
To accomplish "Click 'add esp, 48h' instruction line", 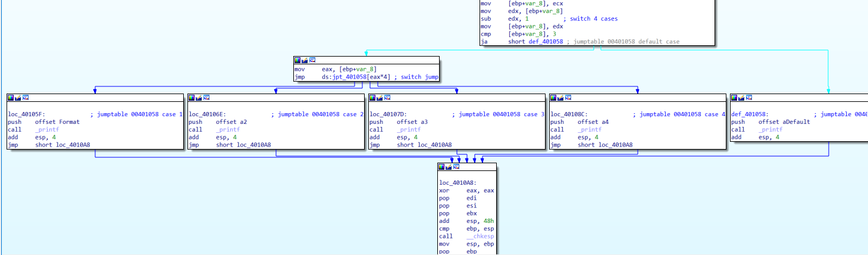I will [466, 221].
